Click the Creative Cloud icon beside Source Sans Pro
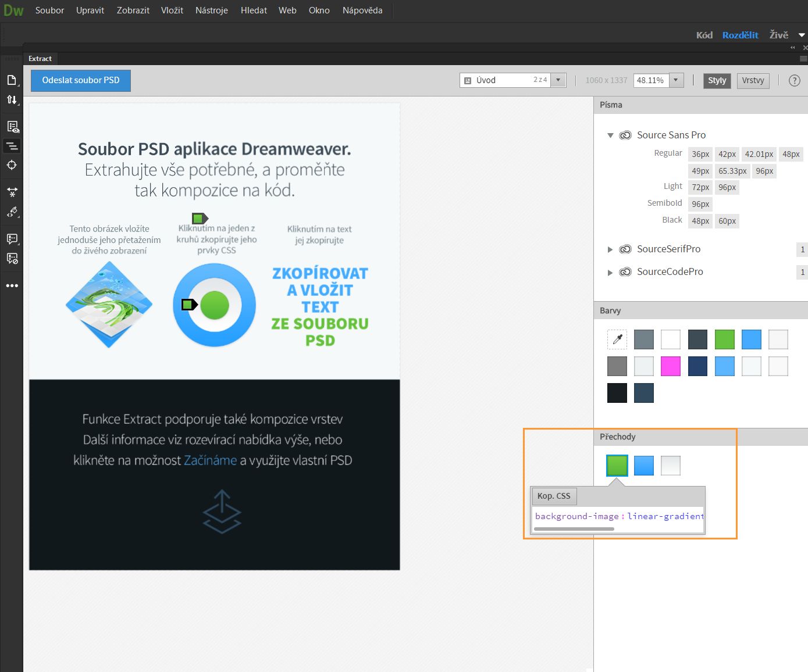The image size is (808, 672). click(x=625, y=135)
